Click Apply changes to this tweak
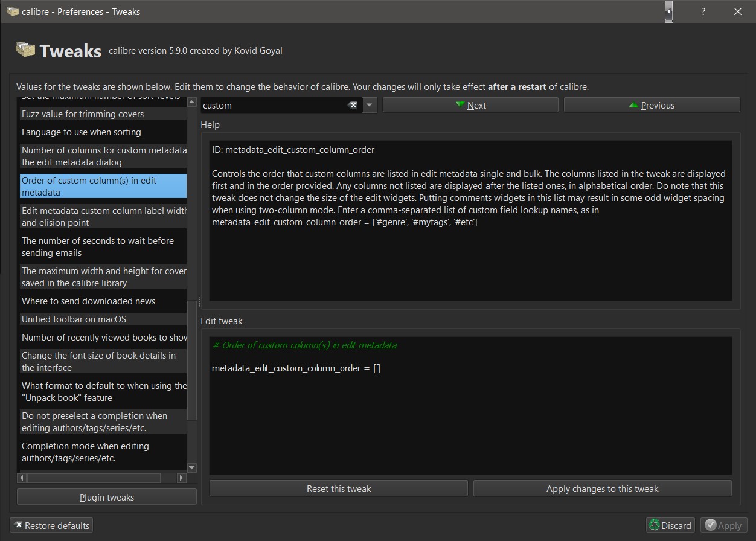Viewport: 756px width, 541px height. pos(603,488)
